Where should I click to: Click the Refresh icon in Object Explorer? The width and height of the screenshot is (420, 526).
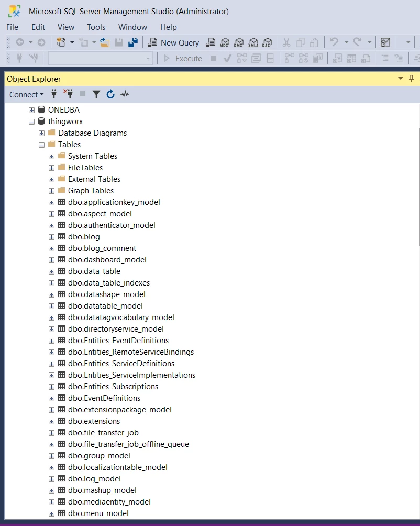[x=110, y=94]
